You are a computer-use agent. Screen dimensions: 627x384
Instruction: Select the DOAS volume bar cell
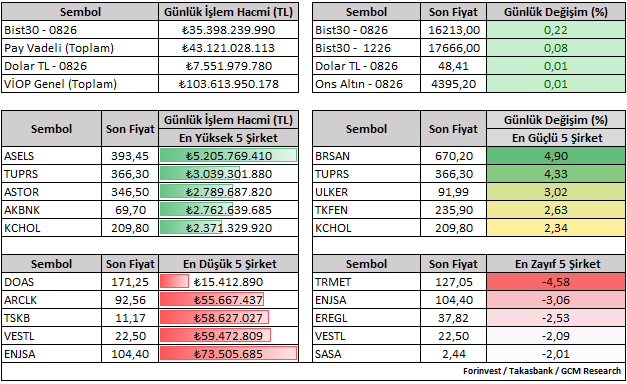tap(228, 282)
